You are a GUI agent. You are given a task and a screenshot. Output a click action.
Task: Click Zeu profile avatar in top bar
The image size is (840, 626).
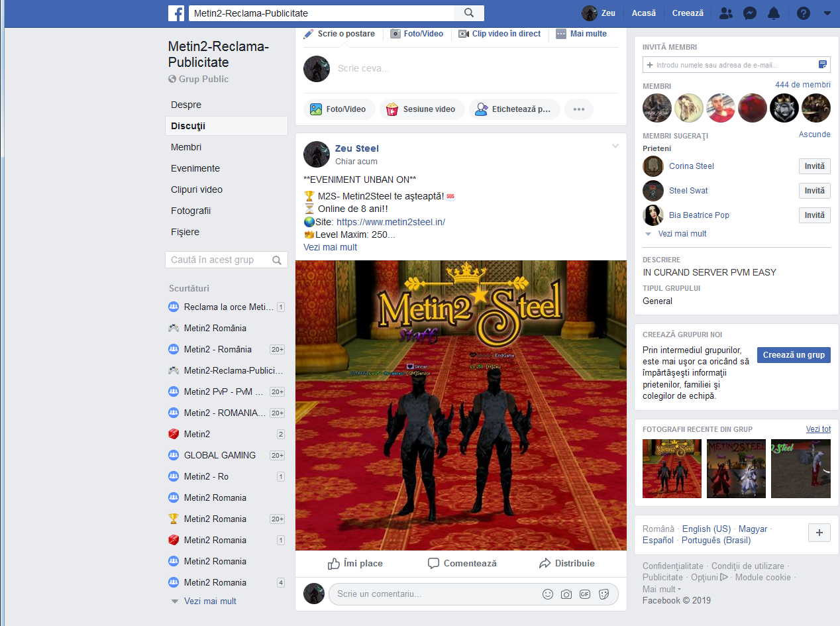coord(589,13)
